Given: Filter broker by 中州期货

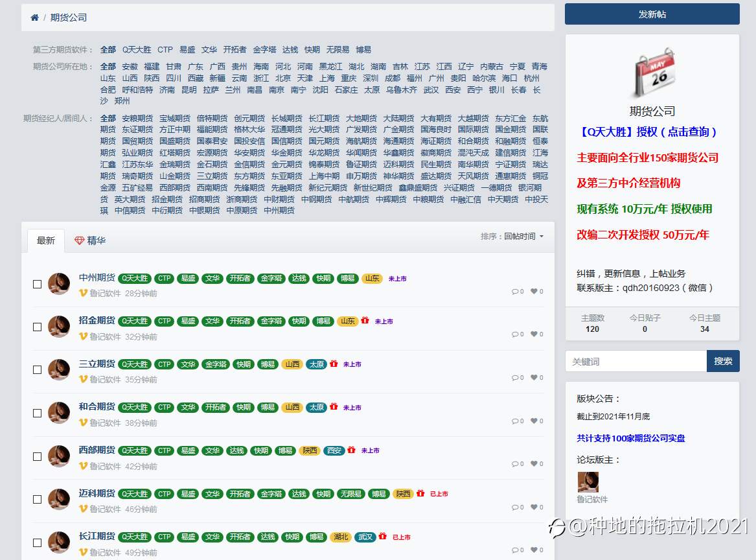Looking at the screenshot, I should [x=279, y=210].
